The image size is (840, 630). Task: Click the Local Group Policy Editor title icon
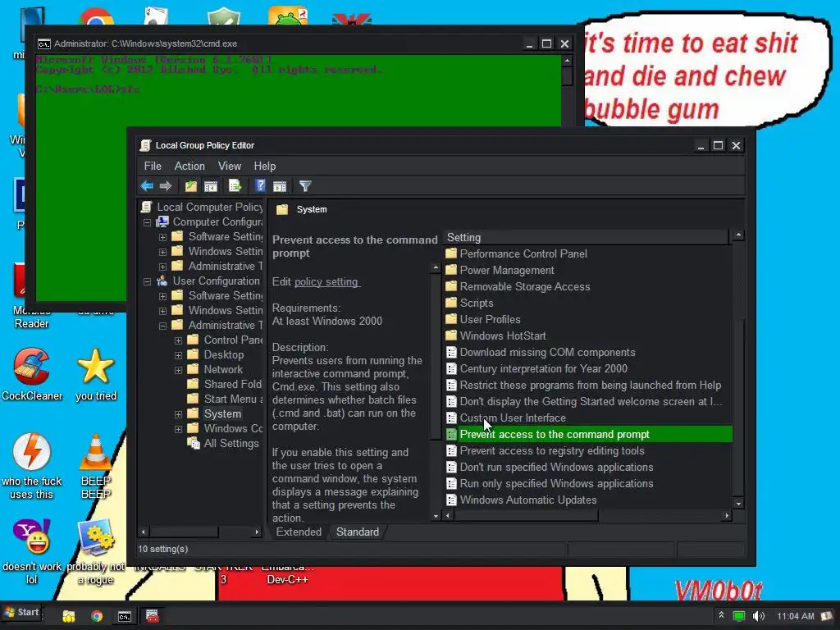pos(145,145)
